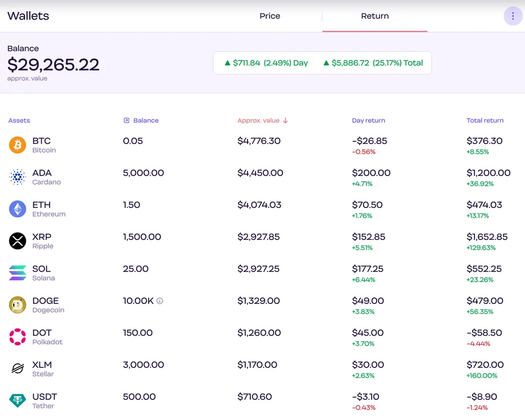This screenshot has width=525, height=420.
Task: Click the $711.84 (2.49%) Day return summary
Action: (x=266, y=63)
